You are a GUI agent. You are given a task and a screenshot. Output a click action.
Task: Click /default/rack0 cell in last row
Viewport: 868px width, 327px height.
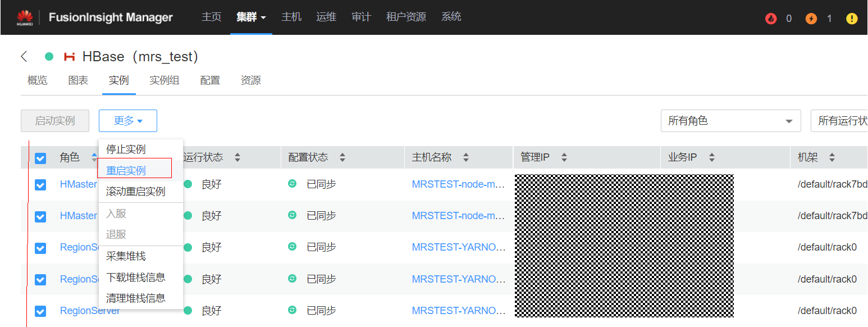click(x=827, y=310)
